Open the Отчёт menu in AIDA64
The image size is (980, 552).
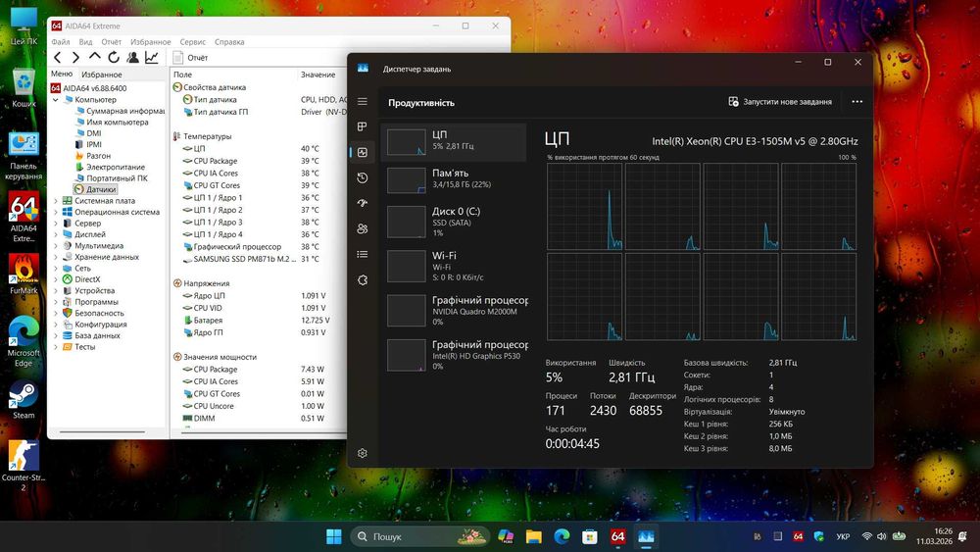[x=112, y=42]
